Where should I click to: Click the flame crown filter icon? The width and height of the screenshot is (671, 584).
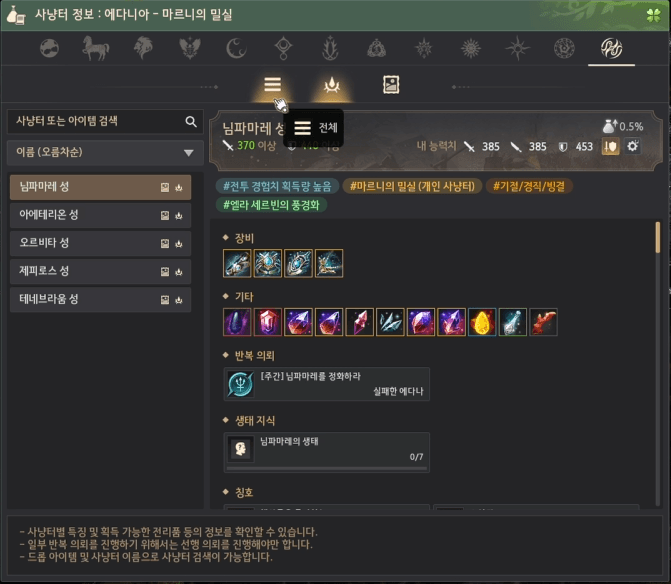pos(332,85)
